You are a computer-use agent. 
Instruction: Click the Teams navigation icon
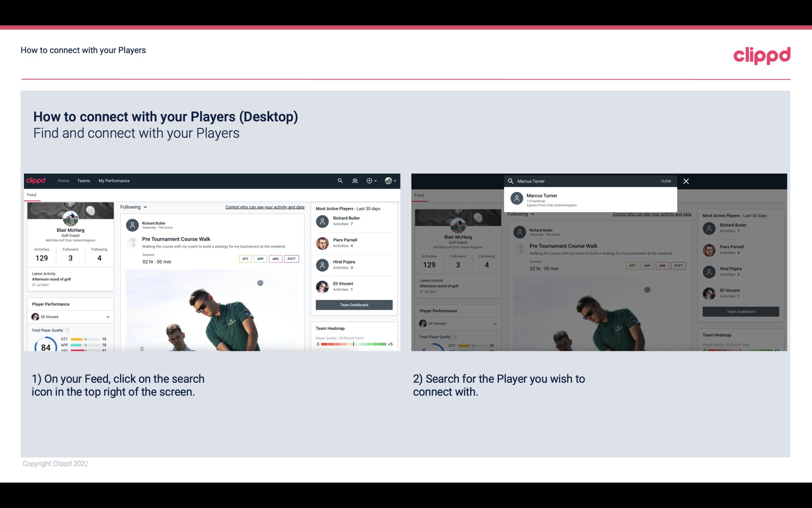84,180
